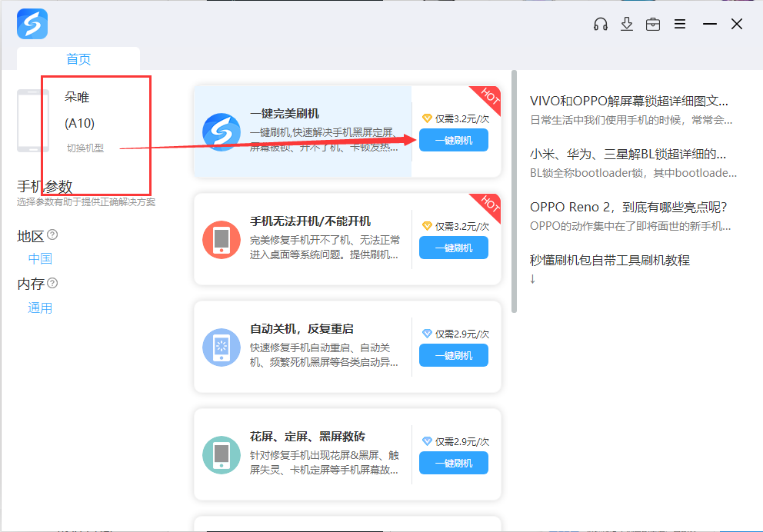This screenshot has width=763, height=532.
Task: Click 一键刷机 button for 花屏、定屏、黑屏救砖
Action: click(454, 463)
